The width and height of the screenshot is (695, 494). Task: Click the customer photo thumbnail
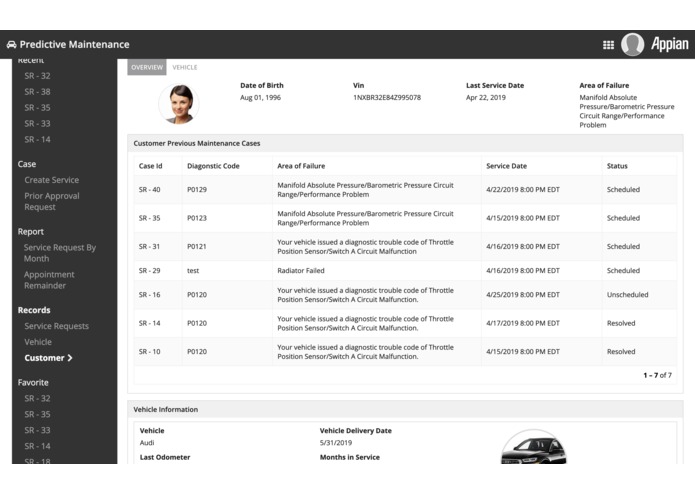[179, 104]
